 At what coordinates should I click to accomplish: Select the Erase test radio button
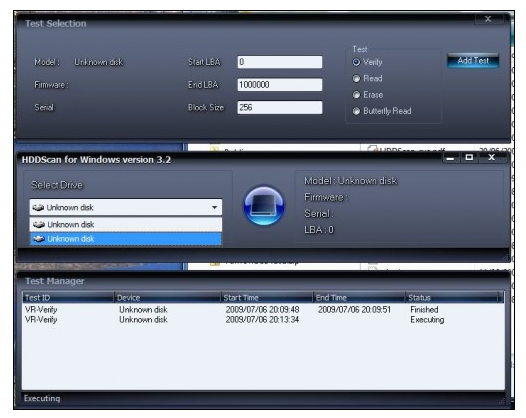click(356, 95)
